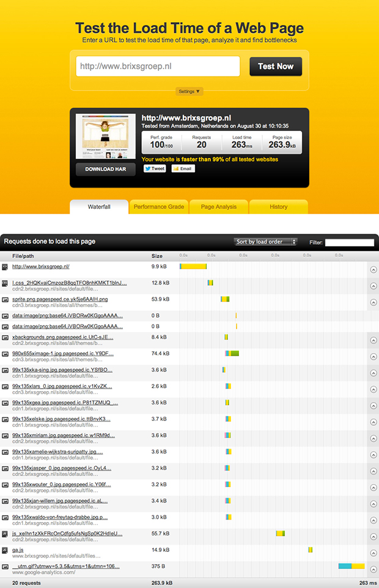Switch to the Waterfall tab
Image resolution: width=379 pixels, height=588 pixels.
(x=99, y=207)
